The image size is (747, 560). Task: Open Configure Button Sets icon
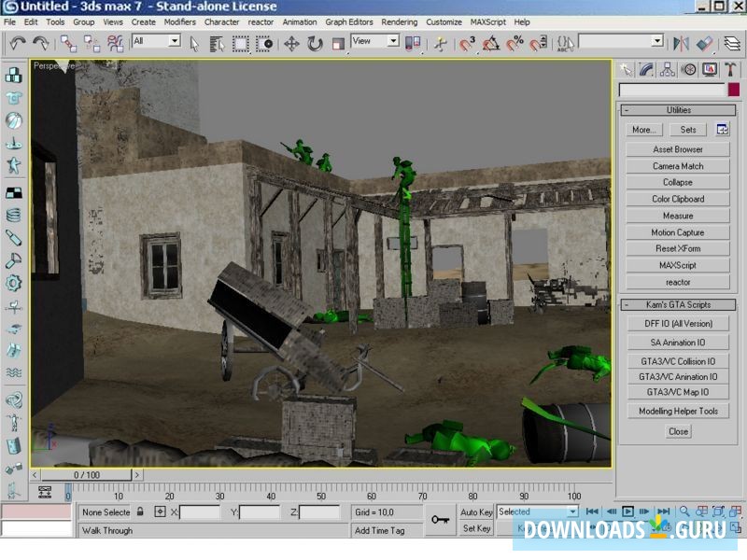pos(723,130)
